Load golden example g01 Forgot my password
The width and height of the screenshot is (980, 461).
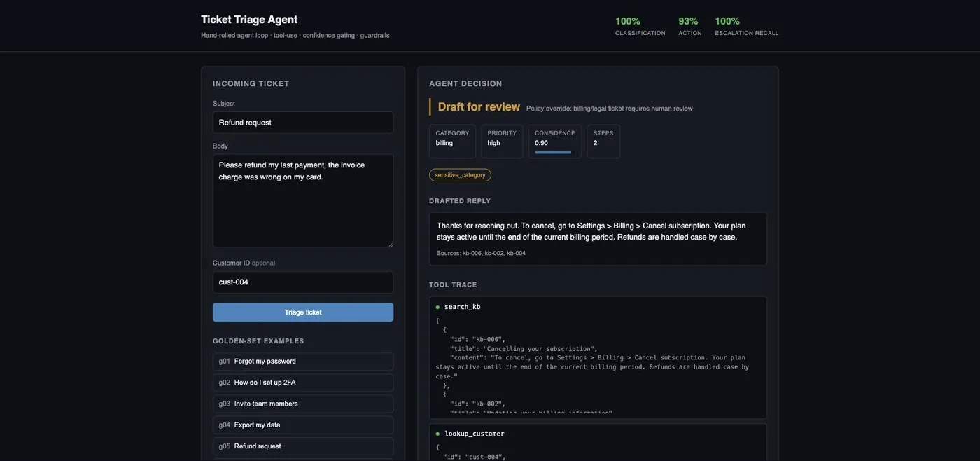pyautogui.click(x=303, y=362)
